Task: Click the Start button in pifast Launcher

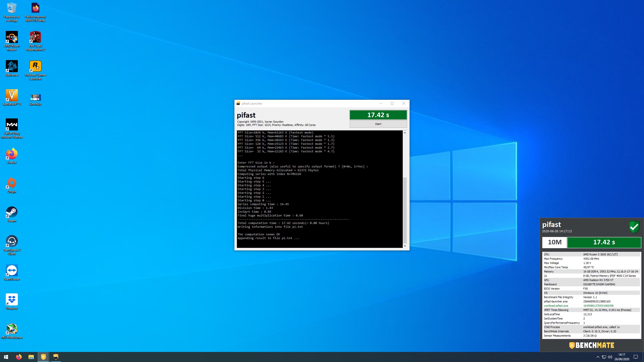Action: coord(378,124)
